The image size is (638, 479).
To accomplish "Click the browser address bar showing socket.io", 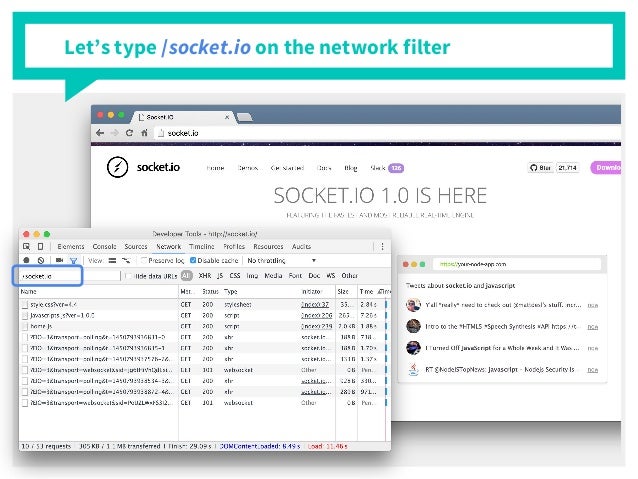I will coord(387,133).
